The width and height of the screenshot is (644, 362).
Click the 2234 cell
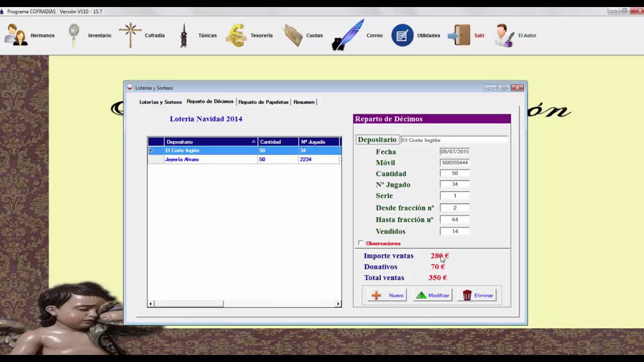tap(319, 159)
